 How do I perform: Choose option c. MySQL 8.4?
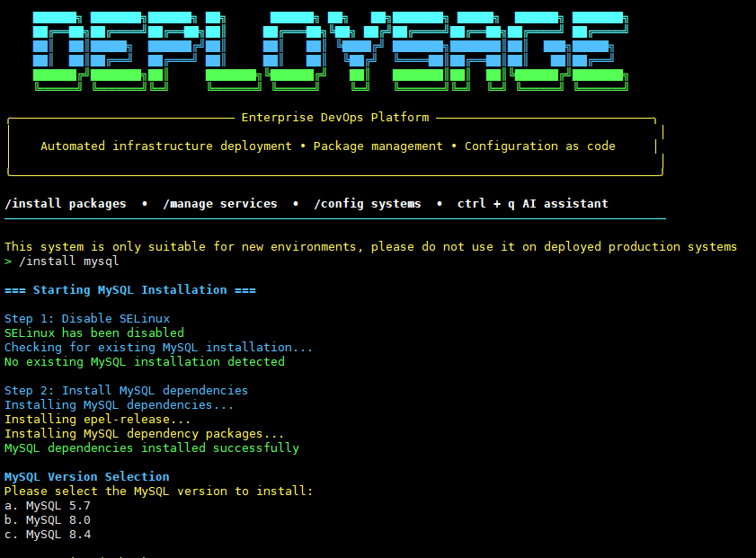click(47, 534)
